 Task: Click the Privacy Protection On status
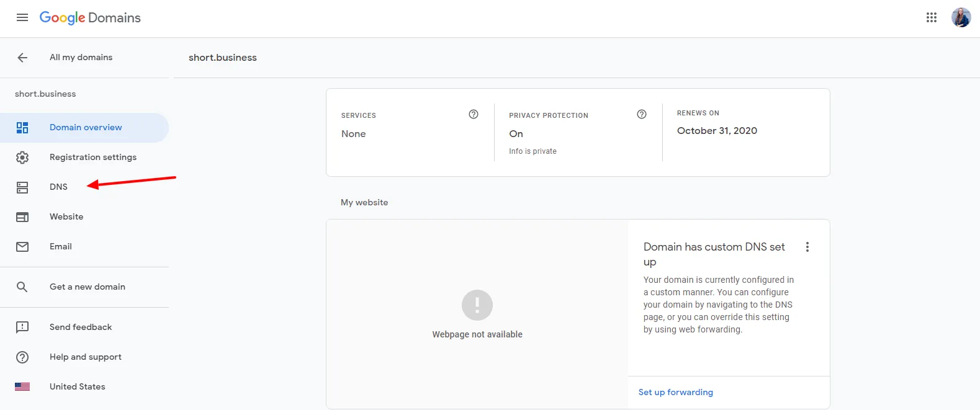(x=516, y=134)
